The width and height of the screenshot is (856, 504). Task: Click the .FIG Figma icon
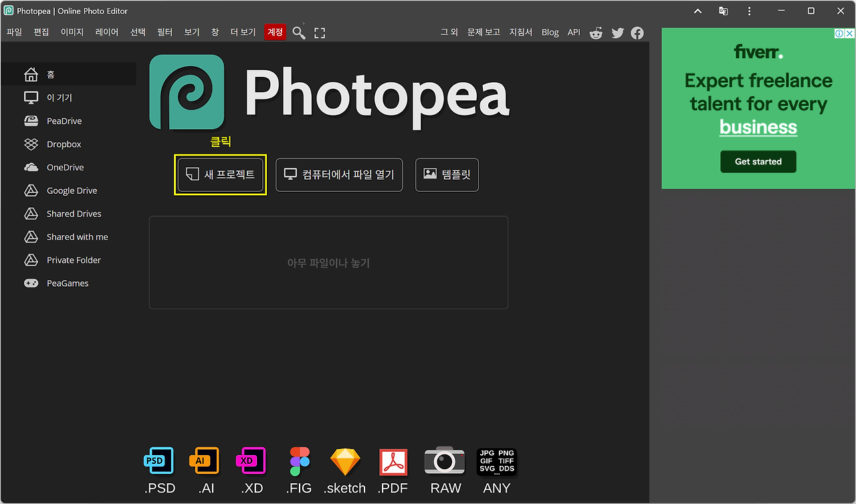coord(299,461)
